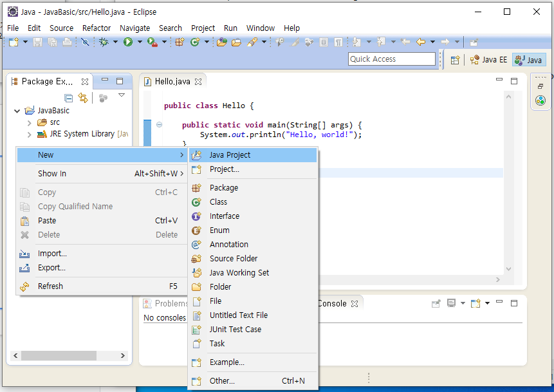Image resolution: width=554 pixels, height=392 pixels.
Task: Run the program with green play icon
Action: pos(128,42)
